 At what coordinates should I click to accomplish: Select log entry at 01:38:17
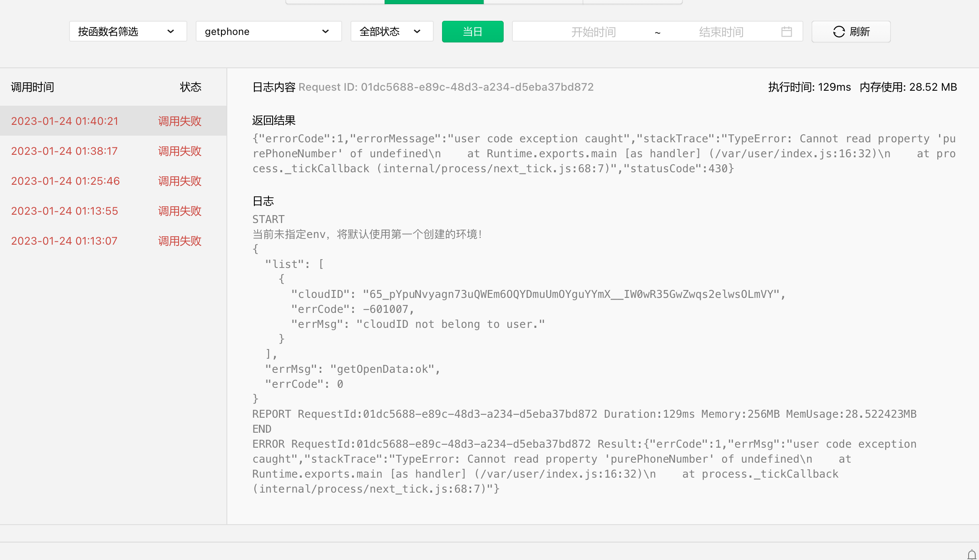point(65,151)
